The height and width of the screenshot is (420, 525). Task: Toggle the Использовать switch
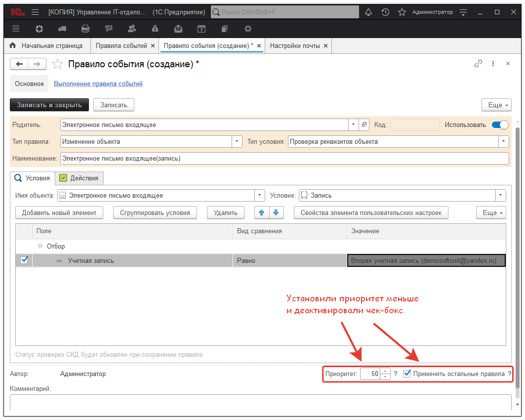500,125
